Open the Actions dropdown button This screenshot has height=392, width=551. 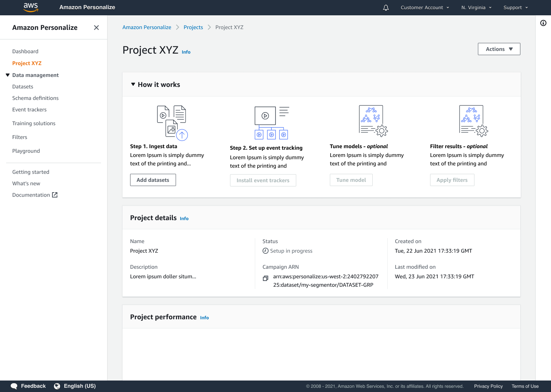[x=499, y=49]
